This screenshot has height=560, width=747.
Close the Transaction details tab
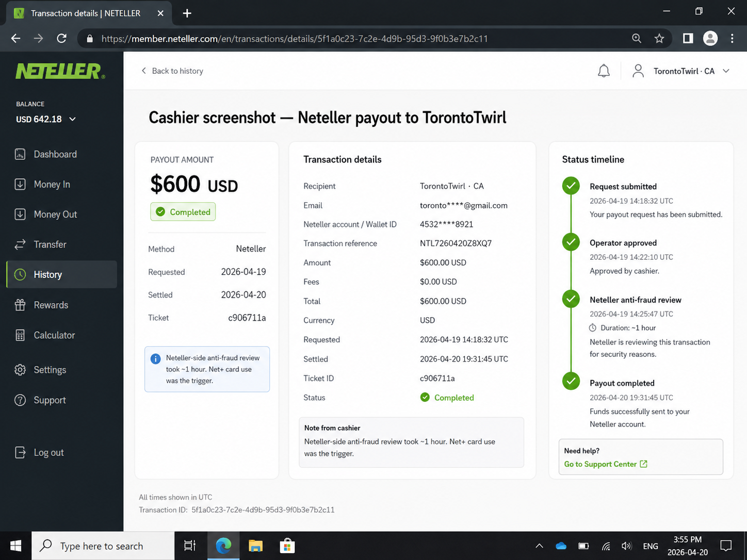(160, 13)
